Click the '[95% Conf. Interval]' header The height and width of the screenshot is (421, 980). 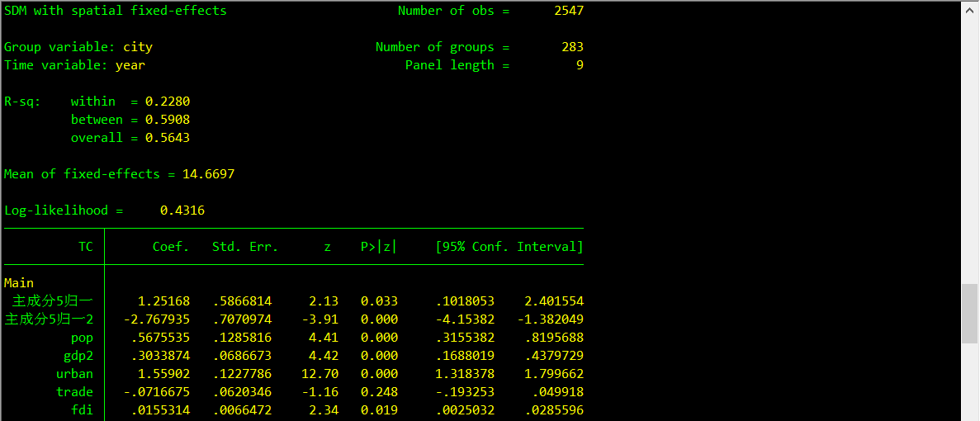point(509,247)
